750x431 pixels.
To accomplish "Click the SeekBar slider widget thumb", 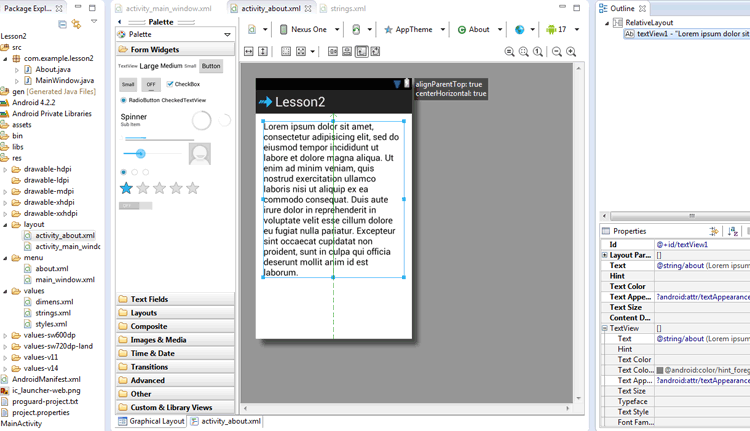I will [140, 154].
